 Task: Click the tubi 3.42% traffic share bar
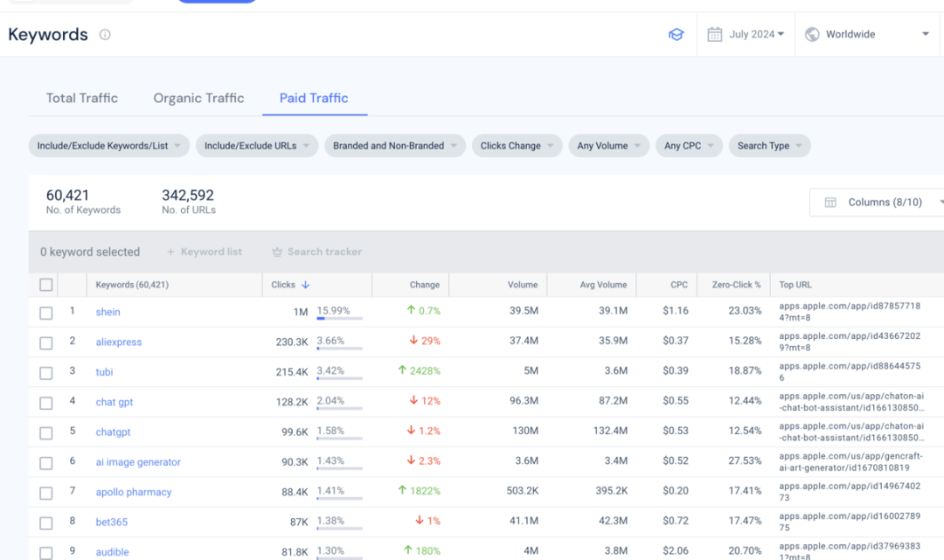(x=339, y=378)
